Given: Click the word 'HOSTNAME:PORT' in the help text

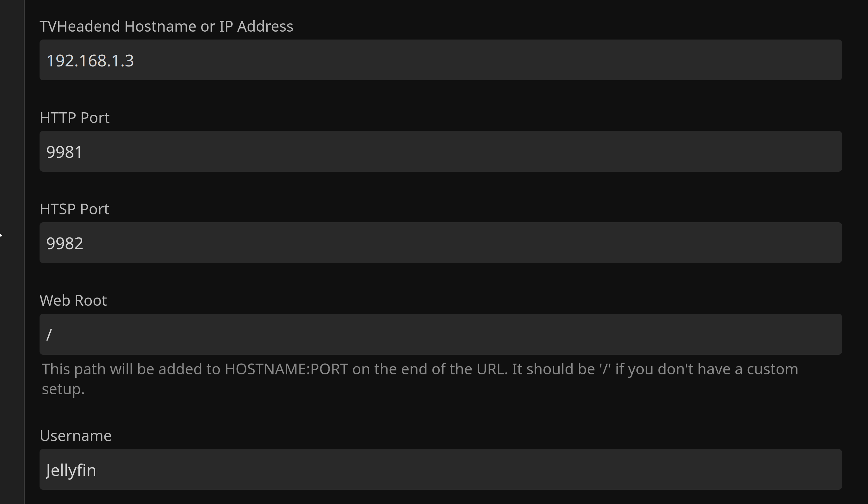Looking at the screenshot, I should click(x=286, y=369).
